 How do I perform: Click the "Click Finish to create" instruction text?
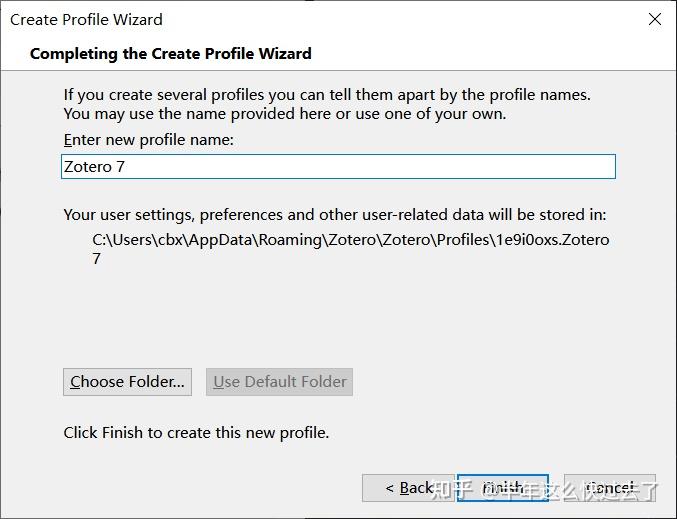(x=196, y=433)
